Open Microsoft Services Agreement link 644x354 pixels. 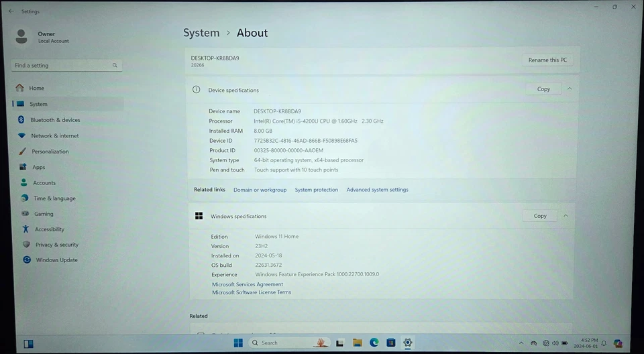coord(248,284)
